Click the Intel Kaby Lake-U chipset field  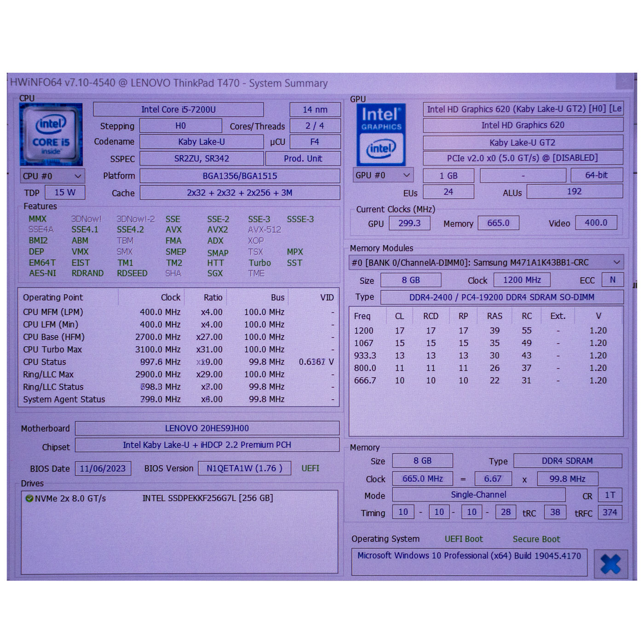tap(207, 445)
